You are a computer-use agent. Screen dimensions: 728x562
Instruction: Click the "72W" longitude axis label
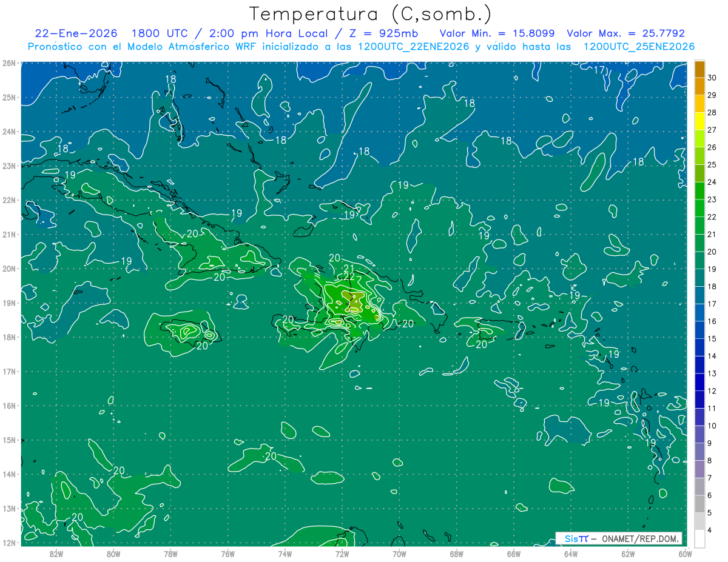tap(342, 554)
